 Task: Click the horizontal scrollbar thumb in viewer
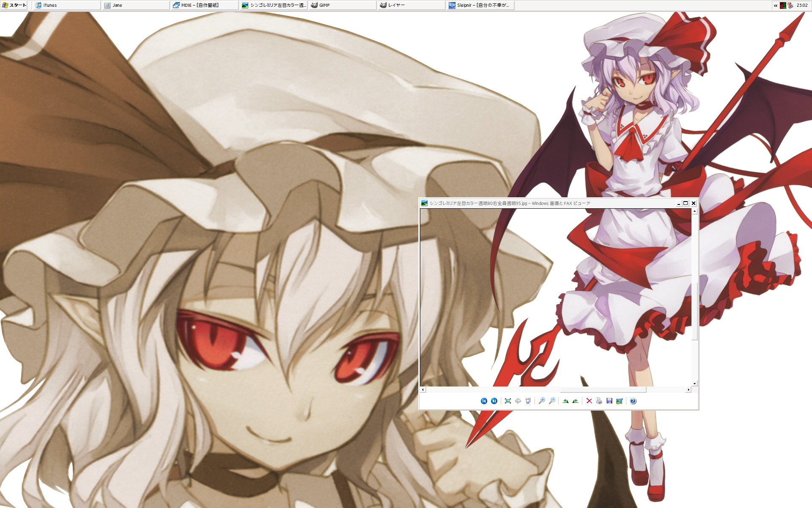[x=604, y=389]
